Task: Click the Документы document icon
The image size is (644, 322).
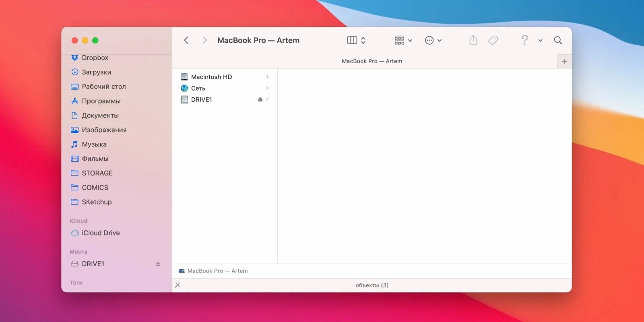Action: (74, 116)
